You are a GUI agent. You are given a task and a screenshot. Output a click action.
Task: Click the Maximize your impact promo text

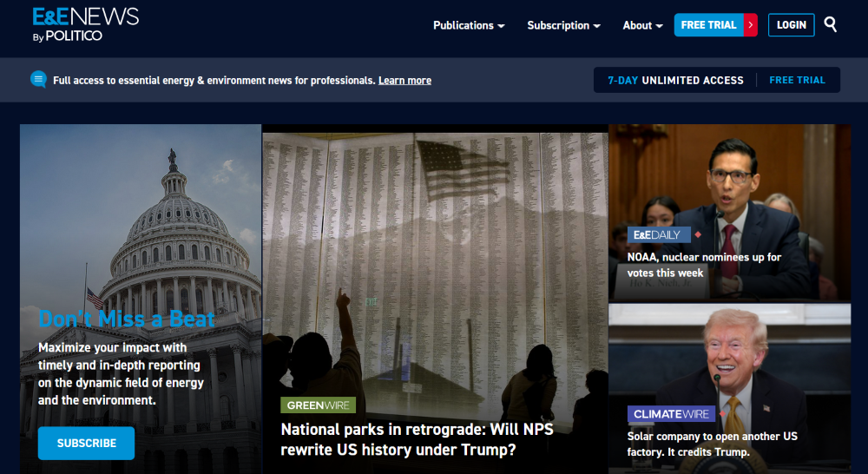point(121,374)
